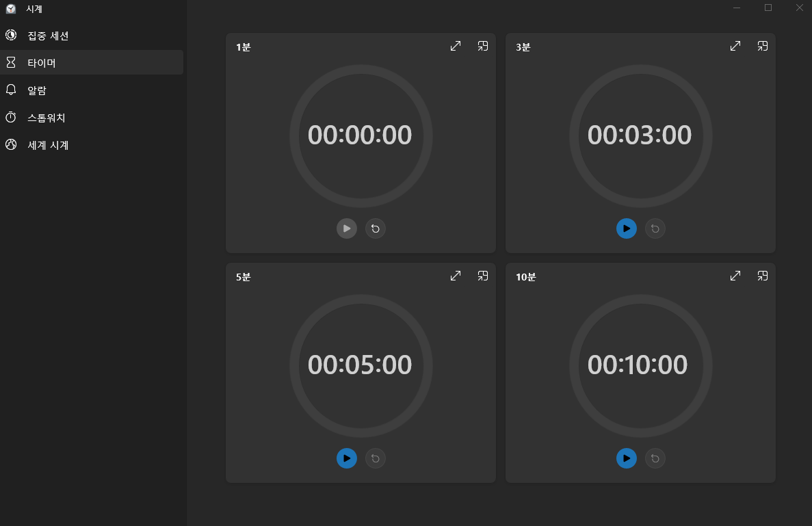
Task: Expand the 3분 timer to full view
Action: (735, 46)
